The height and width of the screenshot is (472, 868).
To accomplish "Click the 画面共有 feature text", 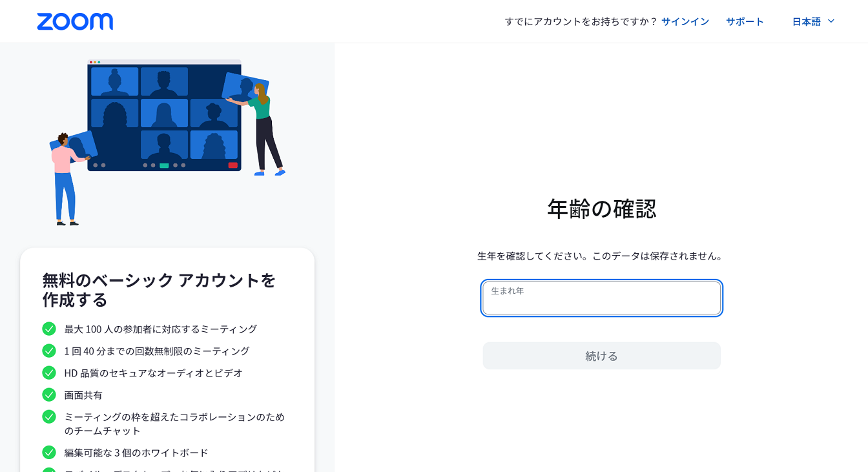I will (x=83, y=395).
